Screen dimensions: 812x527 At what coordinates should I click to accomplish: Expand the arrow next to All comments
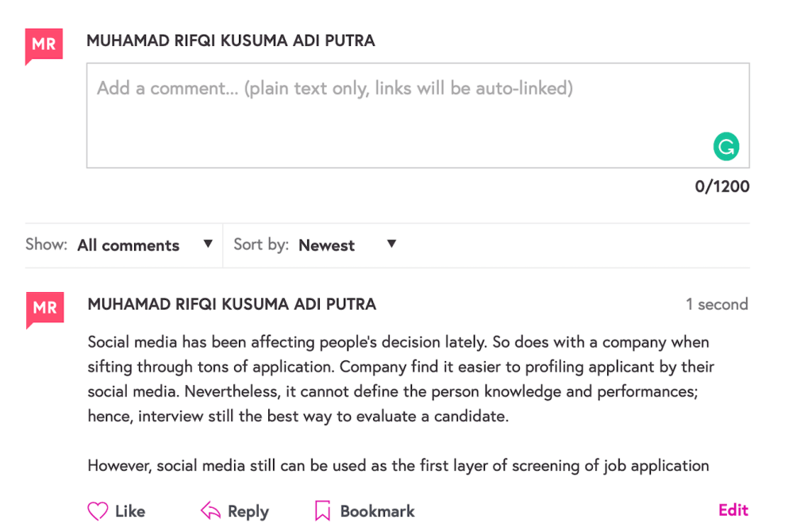pos(208,244)
